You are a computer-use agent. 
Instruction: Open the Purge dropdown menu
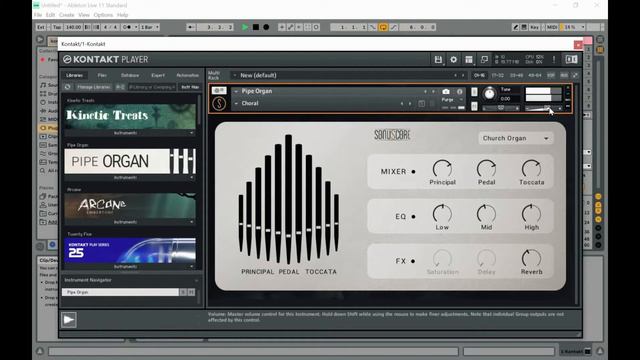452,100
